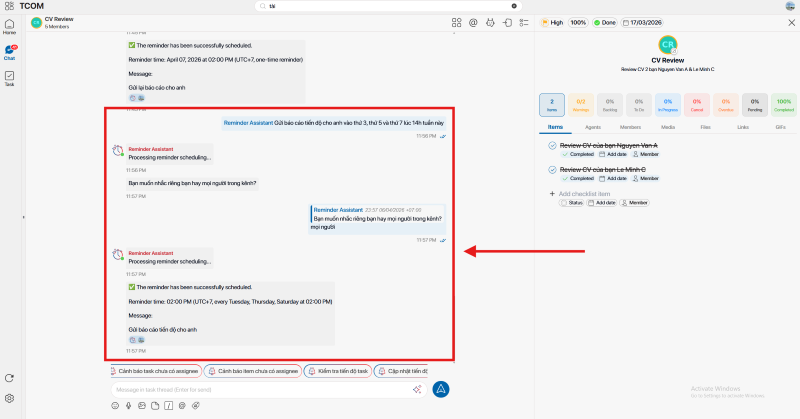
Task: Open the 17/03/2026 due date picker
Action: click(642, 22)
